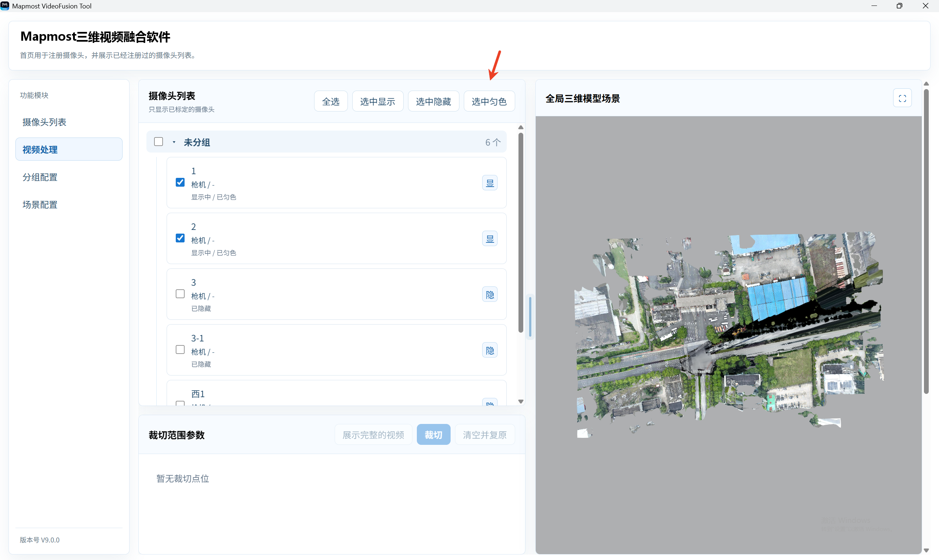Click 清空并复原 button
Viewport: 939px width, 560px height.
pos(484,435)
